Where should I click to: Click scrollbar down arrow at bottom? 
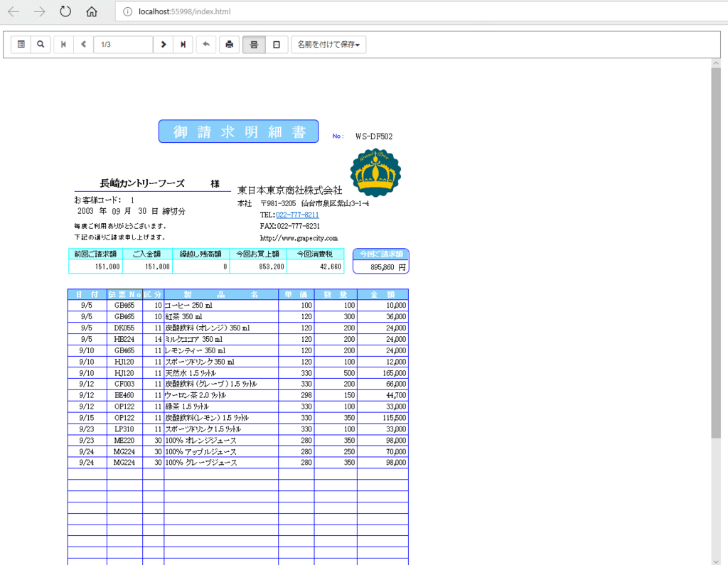715,561
